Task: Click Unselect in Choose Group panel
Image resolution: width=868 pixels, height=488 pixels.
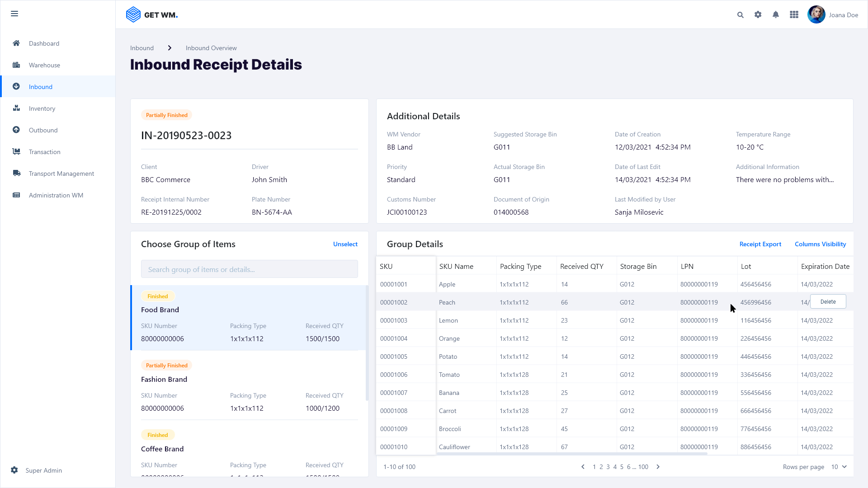Action: click(x=345, y=244)
